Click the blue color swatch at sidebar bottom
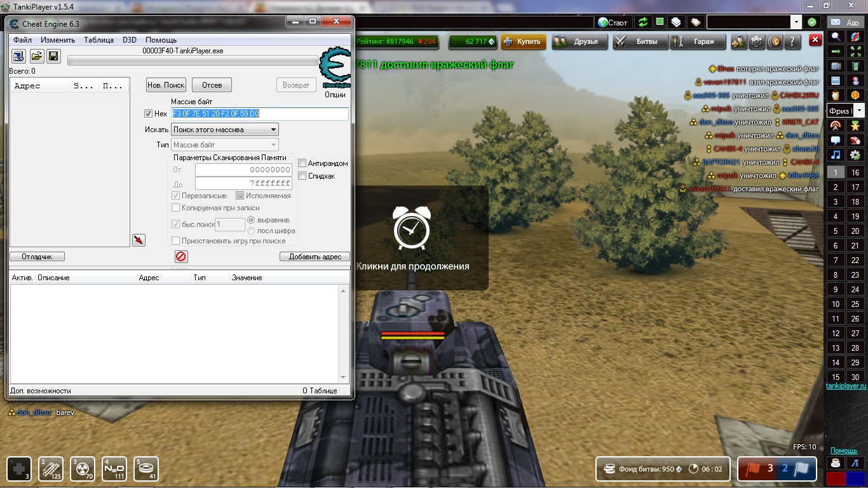The width and height of the screenshot is (868, 488). [856, 478]
